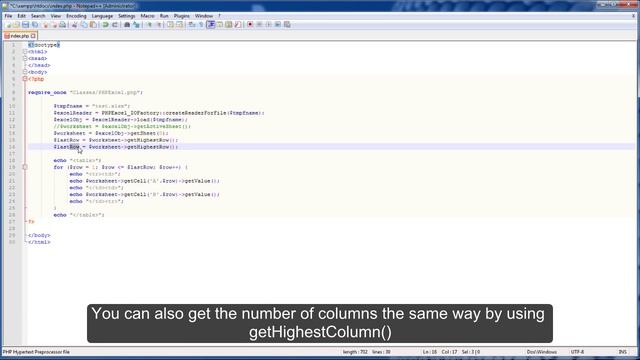The image size is (640, 360).
Task: Close the index.php tab with its X
Action: tap(33, 36)
